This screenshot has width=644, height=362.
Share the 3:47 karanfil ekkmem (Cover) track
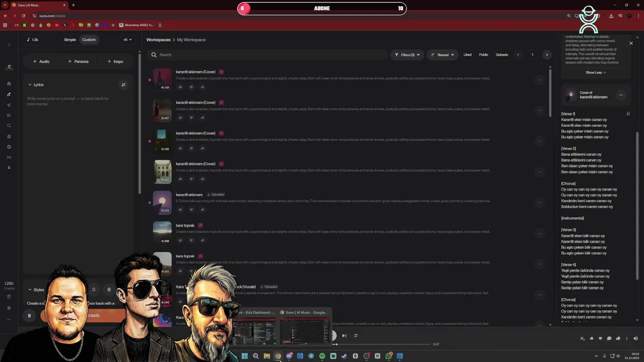202,118
